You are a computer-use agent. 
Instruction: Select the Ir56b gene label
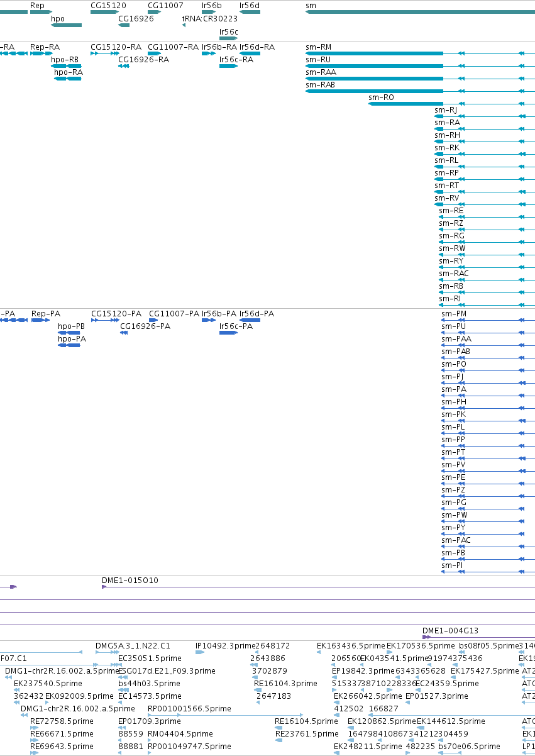click(212, 5)
